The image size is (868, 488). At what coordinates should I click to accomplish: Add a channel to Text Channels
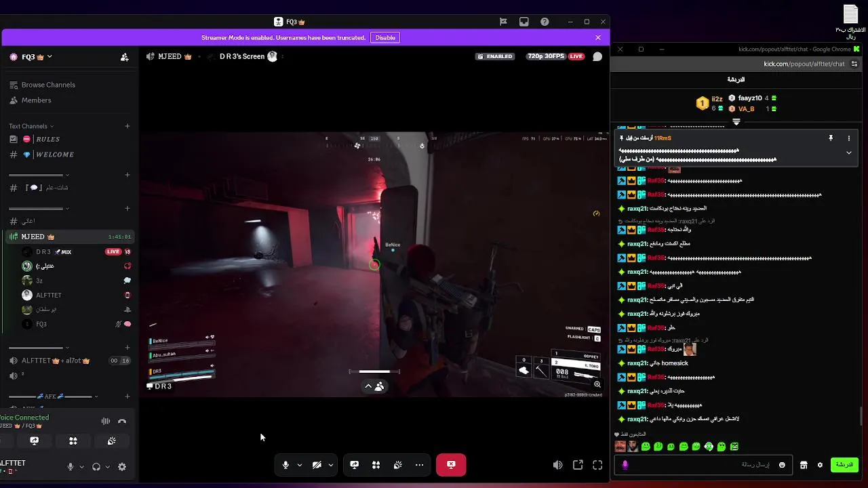pyautogui.click(x=127, y=126)
